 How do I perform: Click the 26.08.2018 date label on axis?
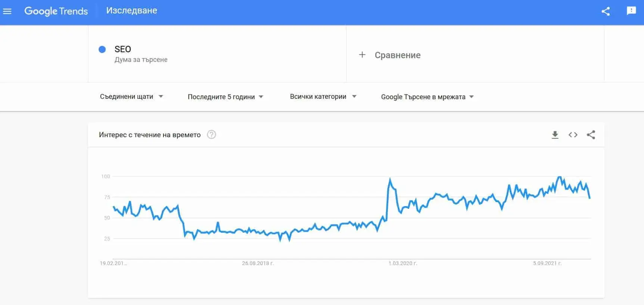pyautogui.click(x=258, y=263)
